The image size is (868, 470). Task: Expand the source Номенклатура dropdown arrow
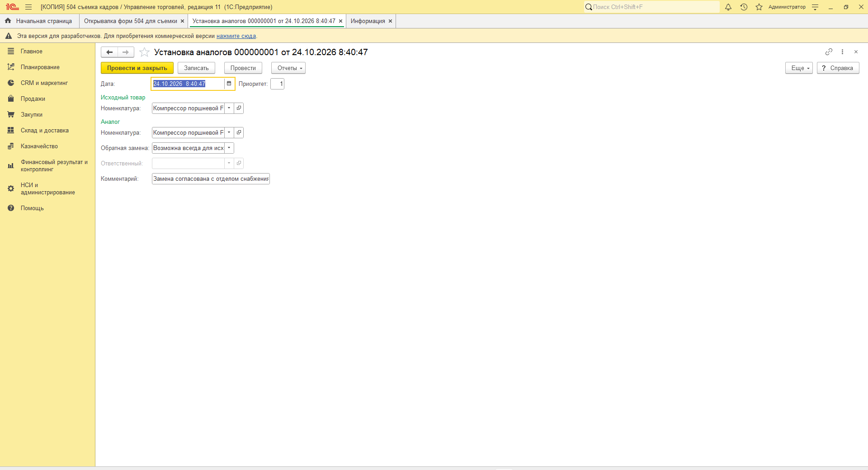click(x=229, y=108)
